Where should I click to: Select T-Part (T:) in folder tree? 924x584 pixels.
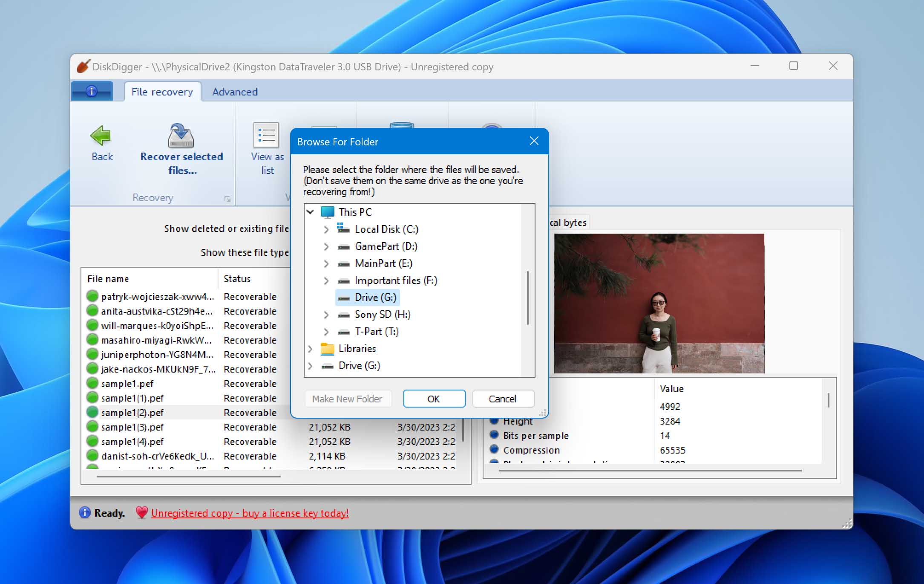(x=377, y=332)
